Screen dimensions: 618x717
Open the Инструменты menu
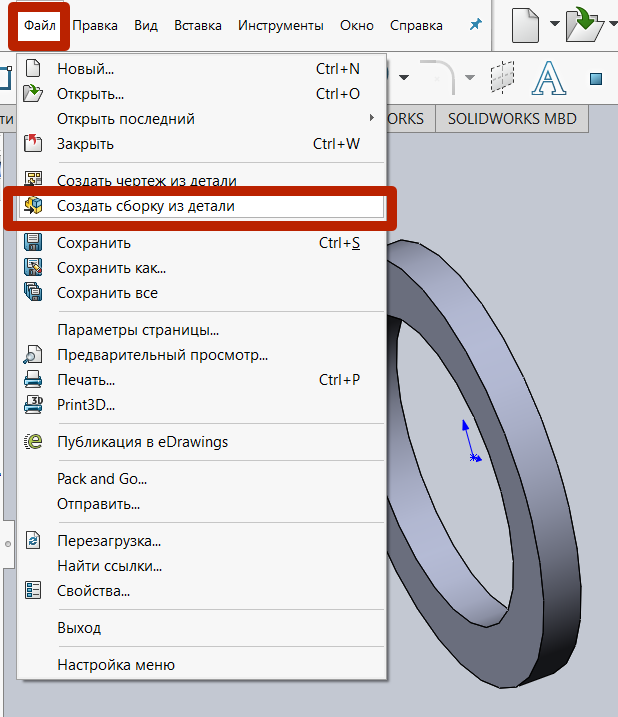pos(280,25)
